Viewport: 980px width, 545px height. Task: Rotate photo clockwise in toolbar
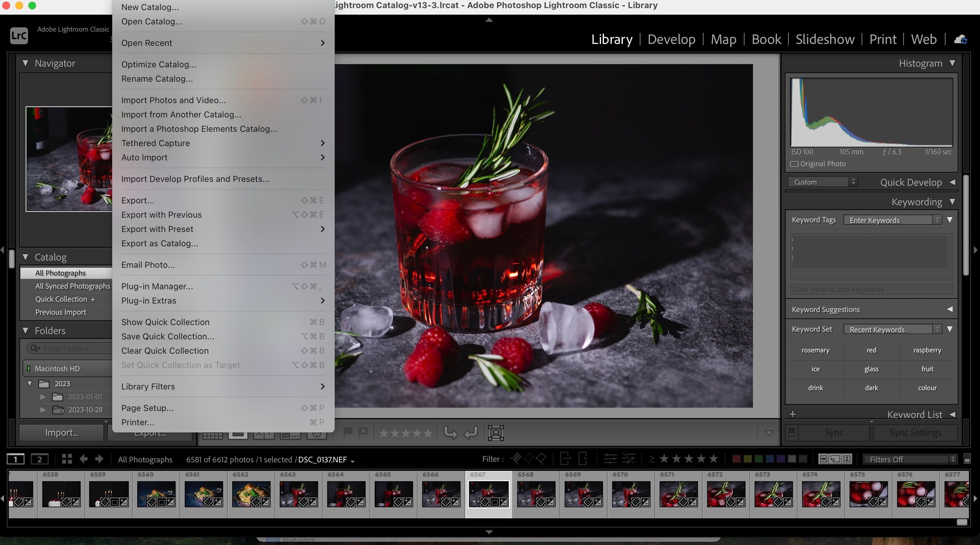pyautogui.click(x=471, y=433)
